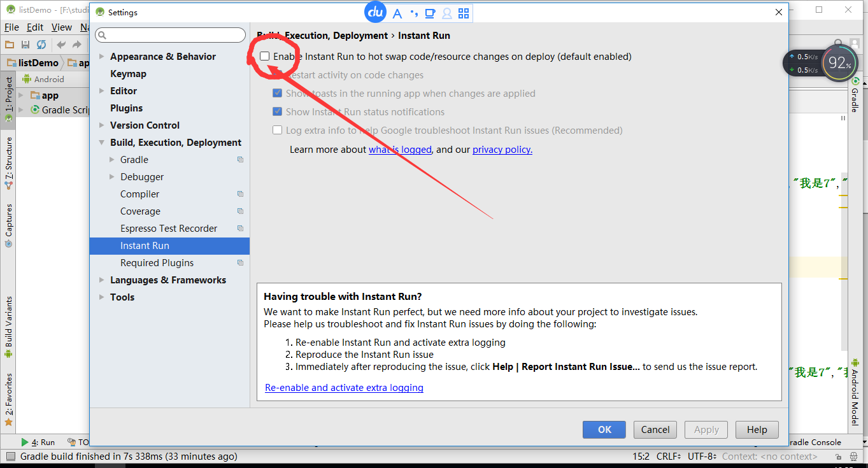Expand Languages & Frameworks group
Viewport: 868px width, 468px height.
[102, 280]
